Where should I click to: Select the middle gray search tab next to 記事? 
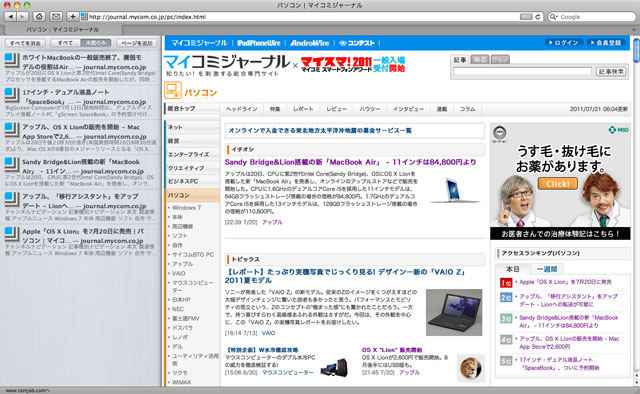click(480, 60)
